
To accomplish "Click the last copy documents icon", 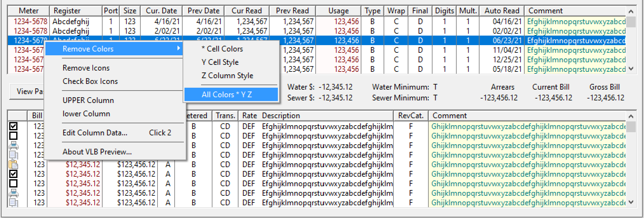I will pos(13,202).
